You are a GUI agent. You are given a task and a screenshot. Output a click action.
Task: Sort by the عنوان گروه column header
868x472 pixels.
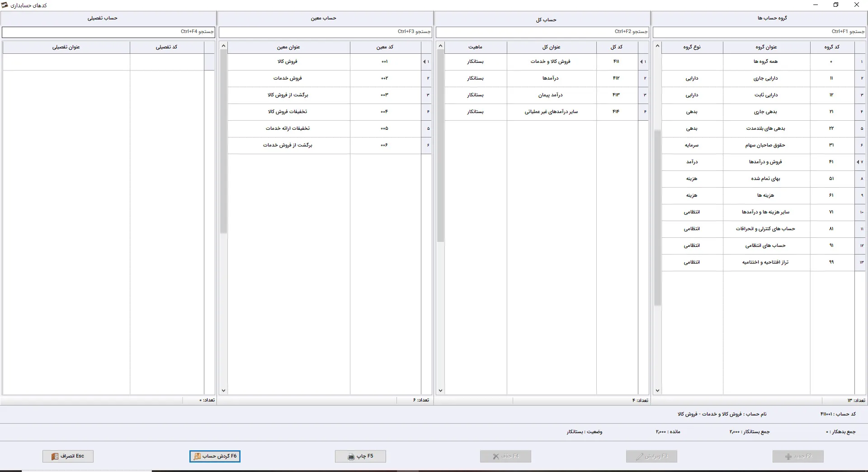click(766, 47)
